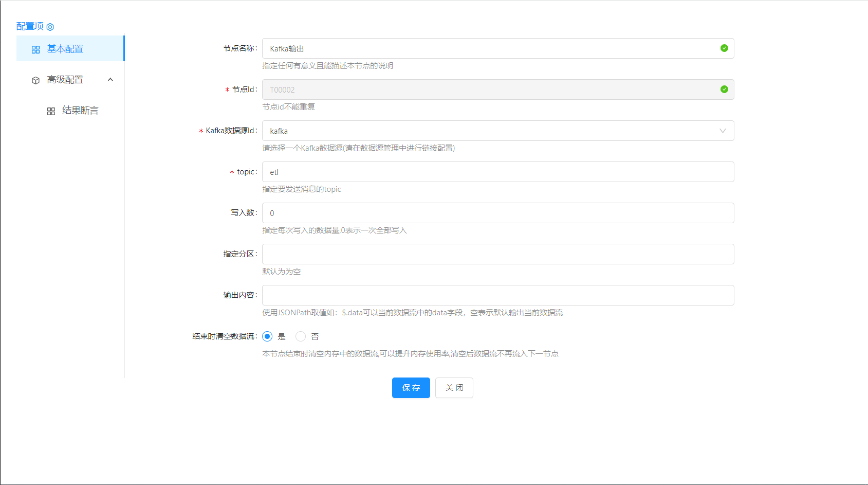Image resolution: width=868 pixels, height=485 pixels.
Task: Click into the 写入数 field
Action: 497,213
